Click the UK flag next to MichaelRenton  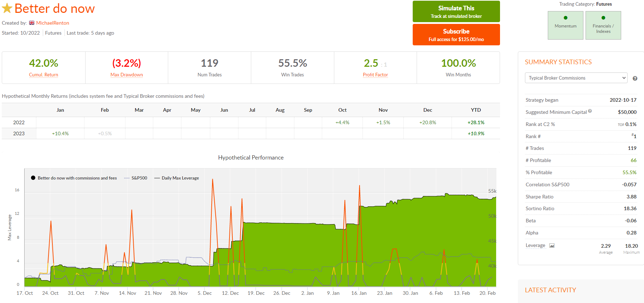pos(32,23)
